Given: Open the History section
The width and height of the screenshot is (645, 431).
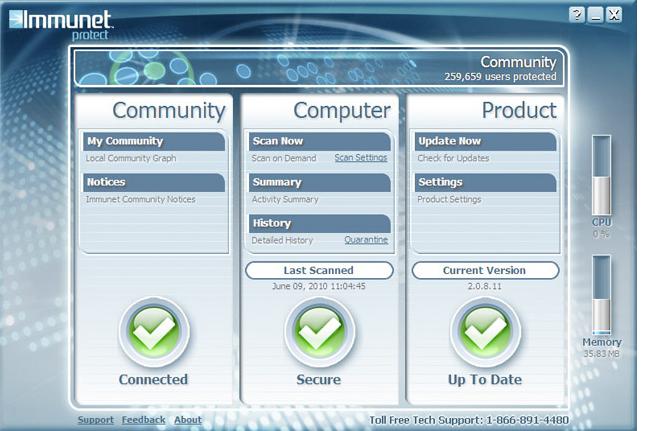Looking at the screenshot, I should tap(320, 223).
